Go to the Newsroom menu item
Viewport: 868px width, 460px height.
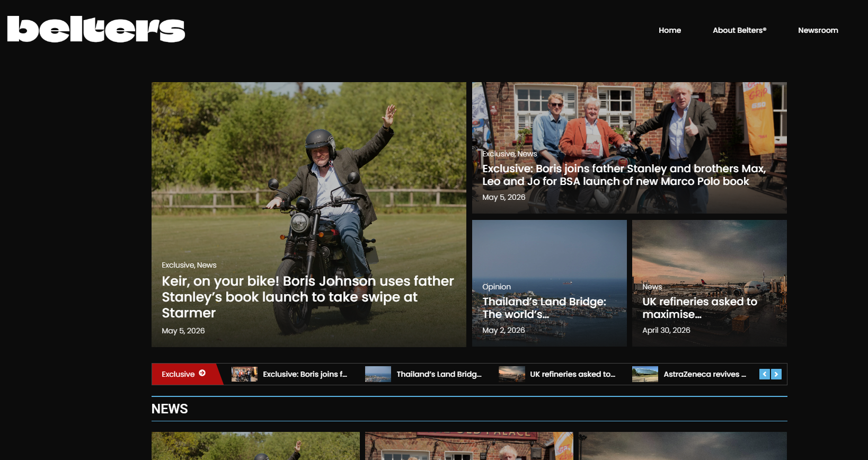click(x=818, y=30)
